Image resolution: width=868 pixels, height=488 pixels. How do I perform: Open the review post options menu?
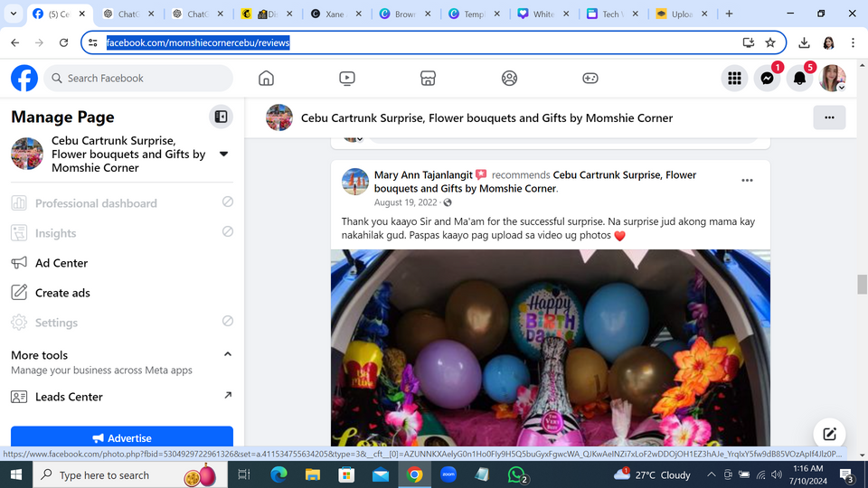click(x=747, y=181)
